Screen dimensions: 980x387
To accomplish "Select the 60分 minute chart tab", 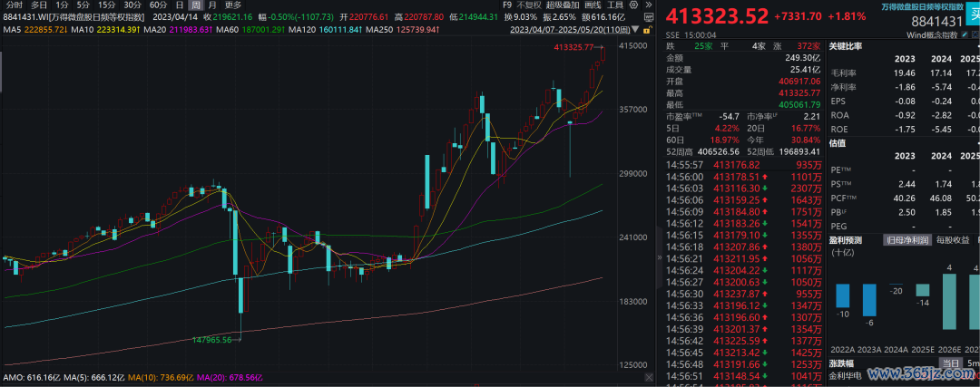I will (158, 5).
